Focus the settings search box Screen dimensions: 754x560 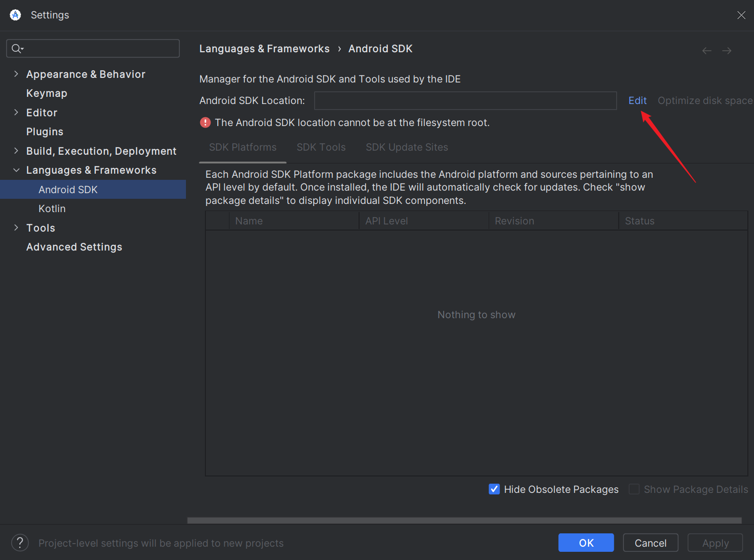tap(93, 48)
